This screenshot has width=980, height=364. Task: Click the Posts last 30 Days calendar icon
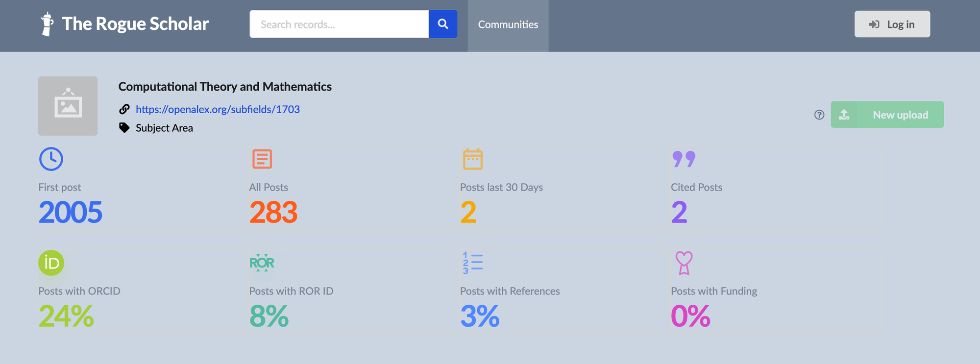(473, 159)
